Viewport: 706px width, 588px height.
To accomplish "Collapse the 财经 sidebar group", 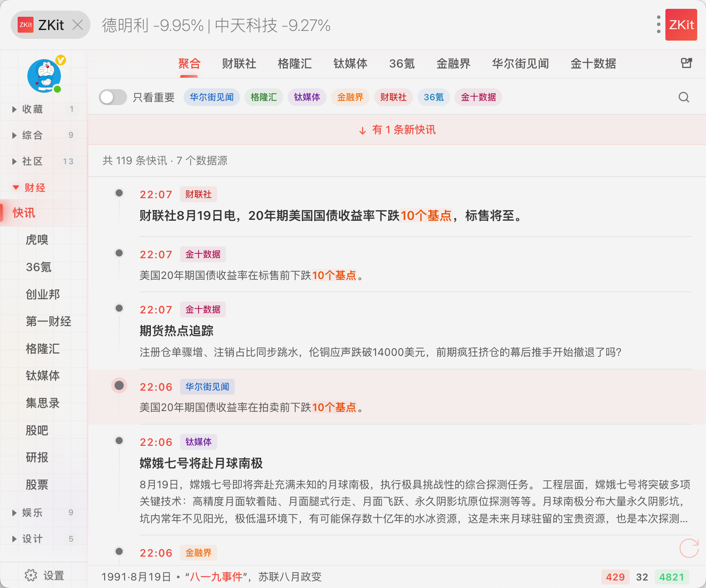I will coord(43,188).
